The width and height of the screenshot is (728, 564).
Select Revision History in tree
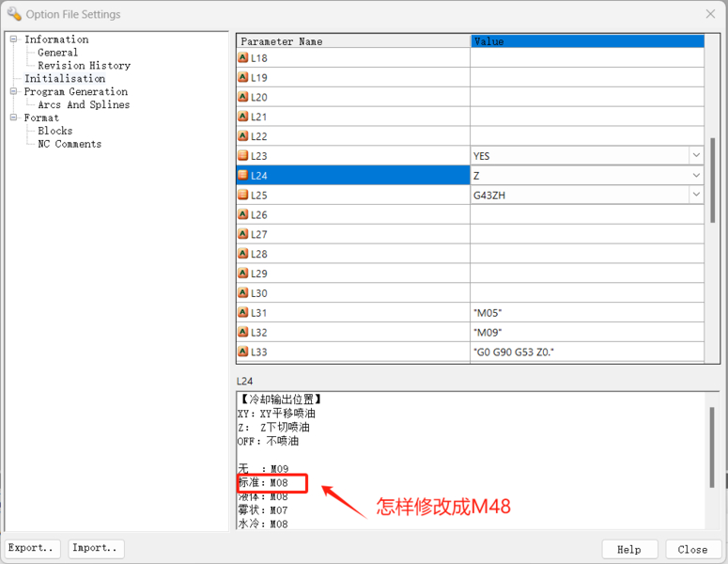pos(84,66)
